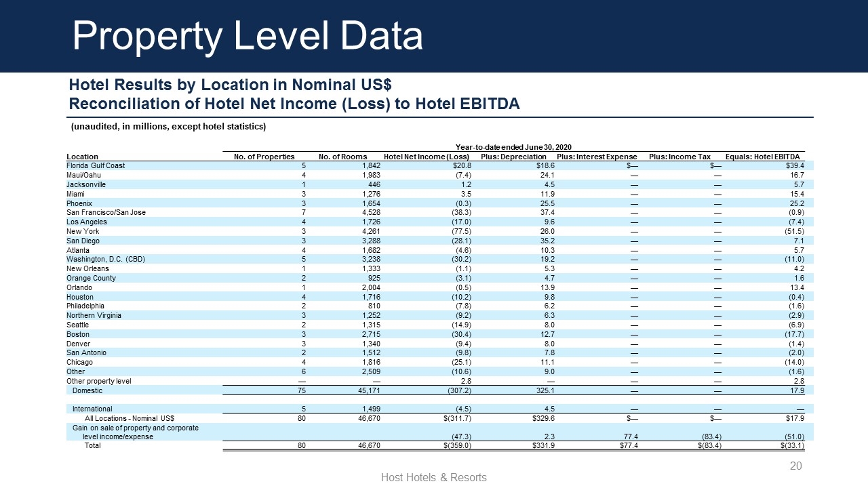Select the 'Florida Gulf Coast' row label
The width and height of the screenshot is (868, 488).
point(96,165)
